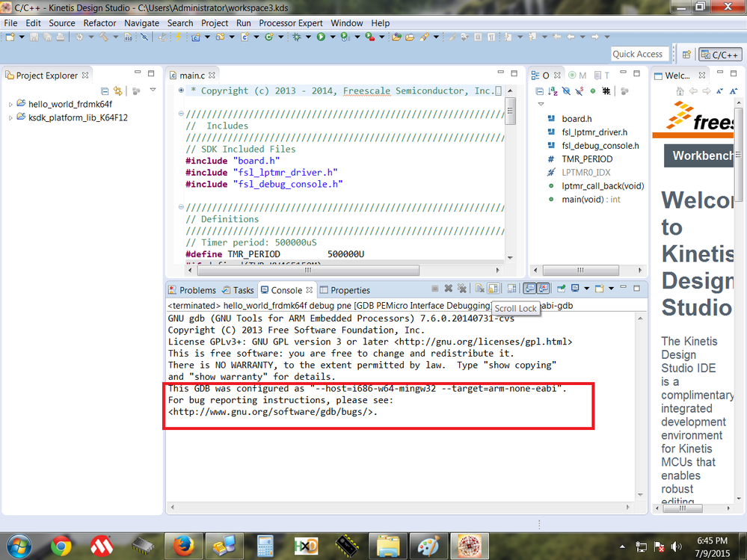Click the yellow lightning bolt toolbar icon
This screenshot has height=560, width=747.
[178, 37]
